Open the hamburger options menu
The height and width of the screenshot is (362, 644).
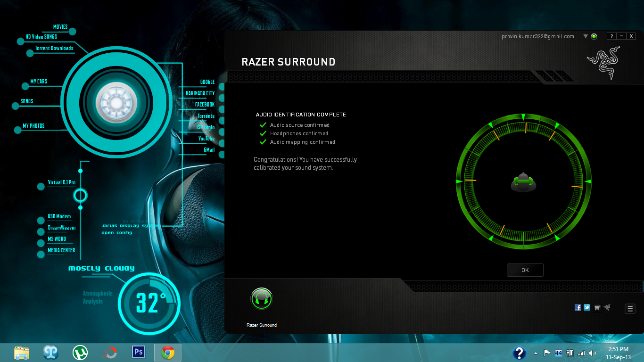630,309
